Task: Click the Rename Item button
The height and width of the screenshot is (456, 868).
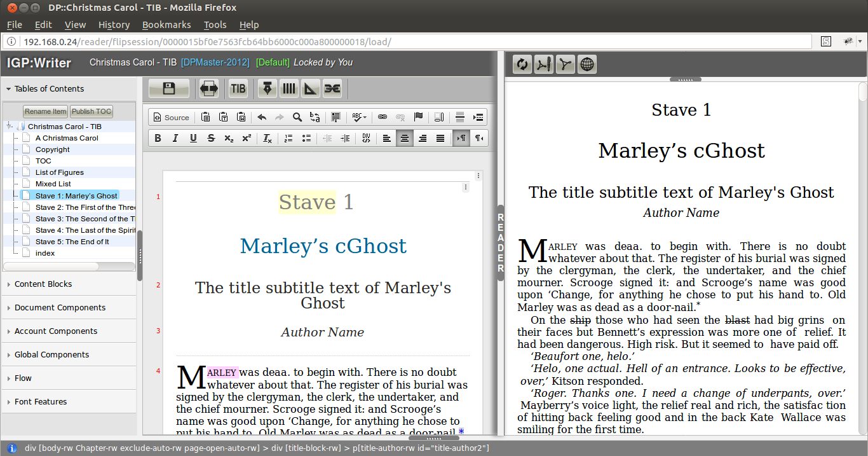Action: [x=46, y=111]
